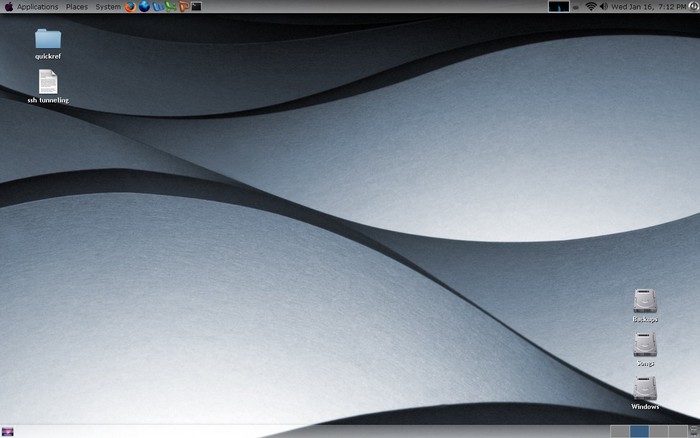Open the System menu
This screenshot has width=700, height=438.
click(x=107, y=7)
